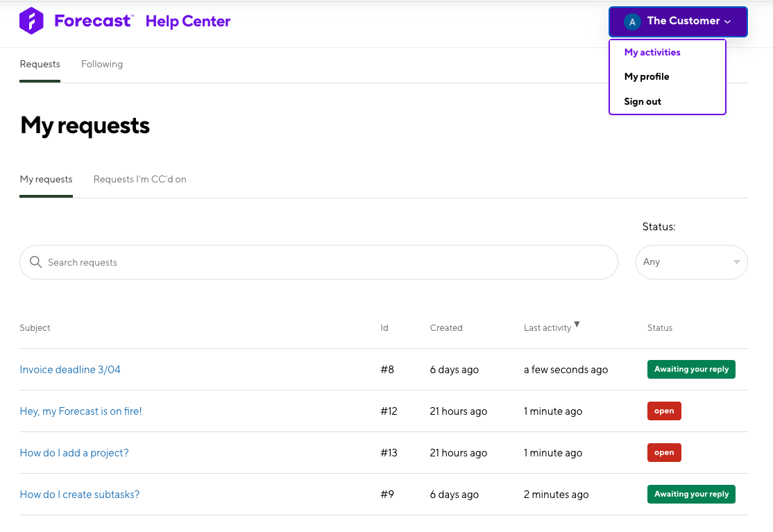Open the How do I add a project? request
This screenshot has height=532, width=773.
[x=74, y=453]
